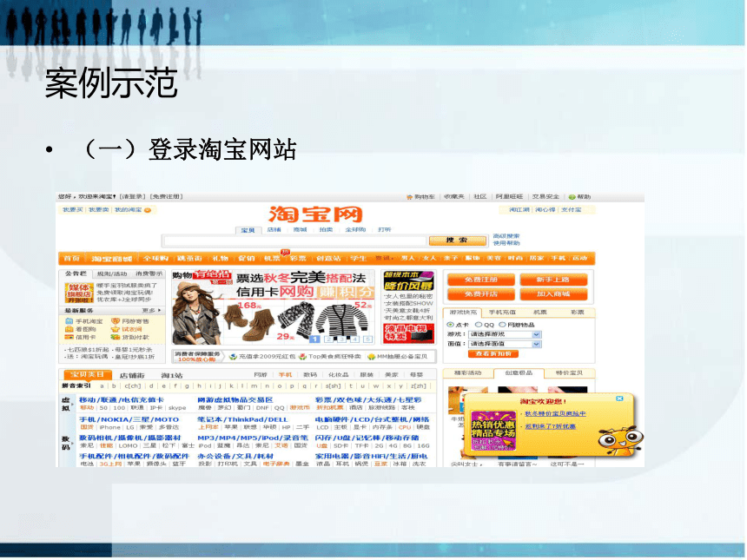Open the 热销优惠精品专场 promo image
The image size is (747, 560).
click(493, 432)
